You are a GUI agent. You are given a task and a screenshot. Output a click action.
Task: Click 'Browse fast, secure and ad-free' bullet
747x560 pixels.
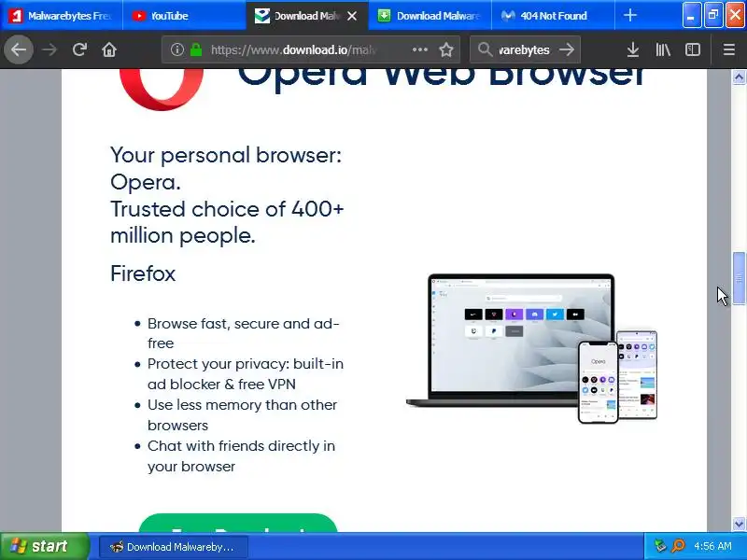(244, 333)
